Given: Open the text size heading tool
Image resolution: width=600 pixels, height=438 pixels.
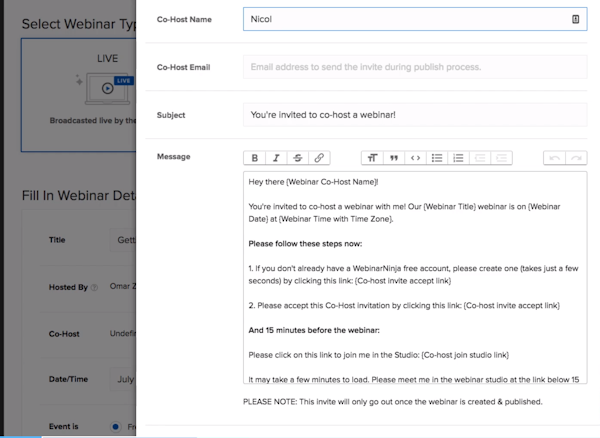Looking at the screenshot, I should [x=372, y=158].
